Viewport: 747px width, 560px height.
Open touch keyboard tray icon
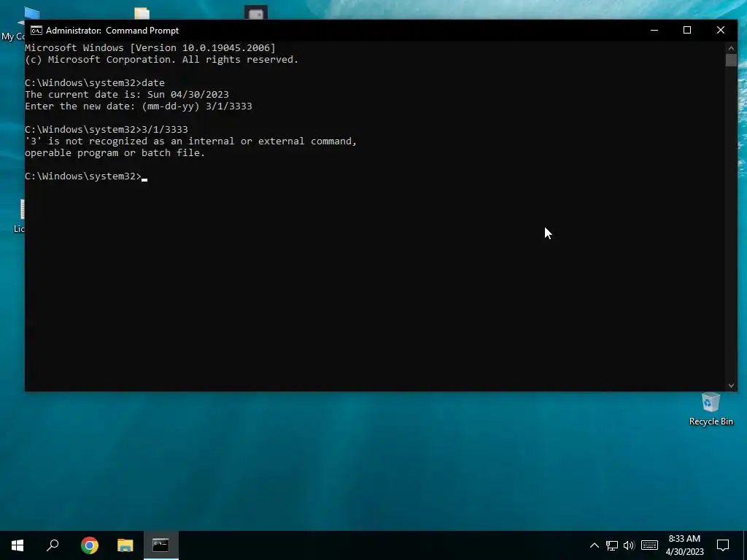point(649,545)
